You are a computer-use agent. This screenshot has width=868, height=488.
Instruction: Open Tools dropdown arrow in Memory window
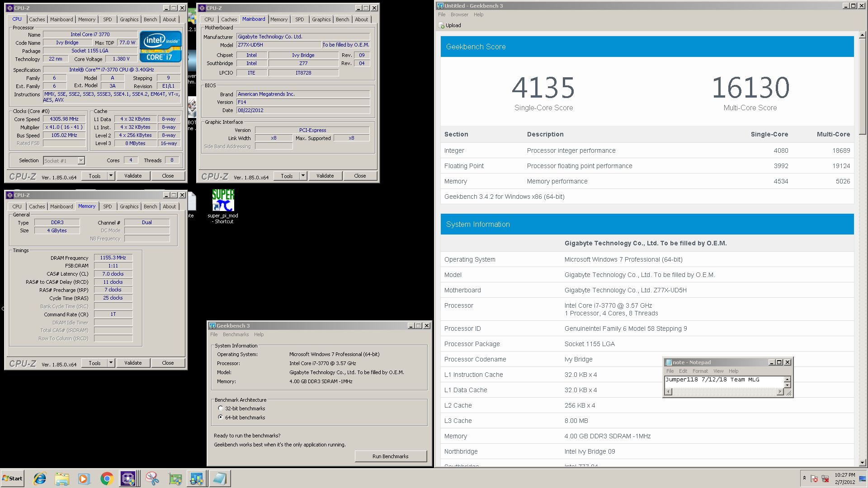(111, 363)
